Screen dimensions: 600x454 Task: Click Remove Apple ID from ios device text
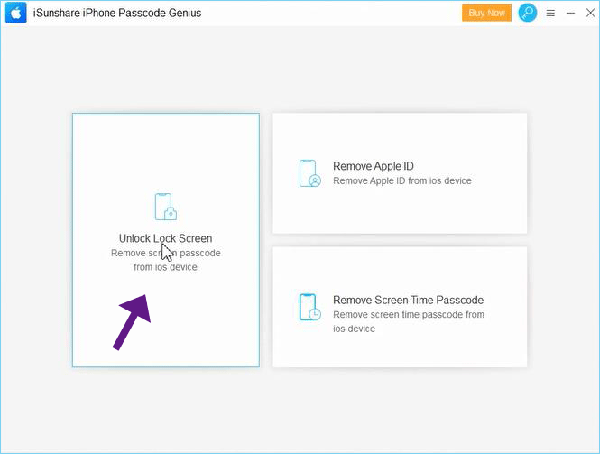pos(402,181)
